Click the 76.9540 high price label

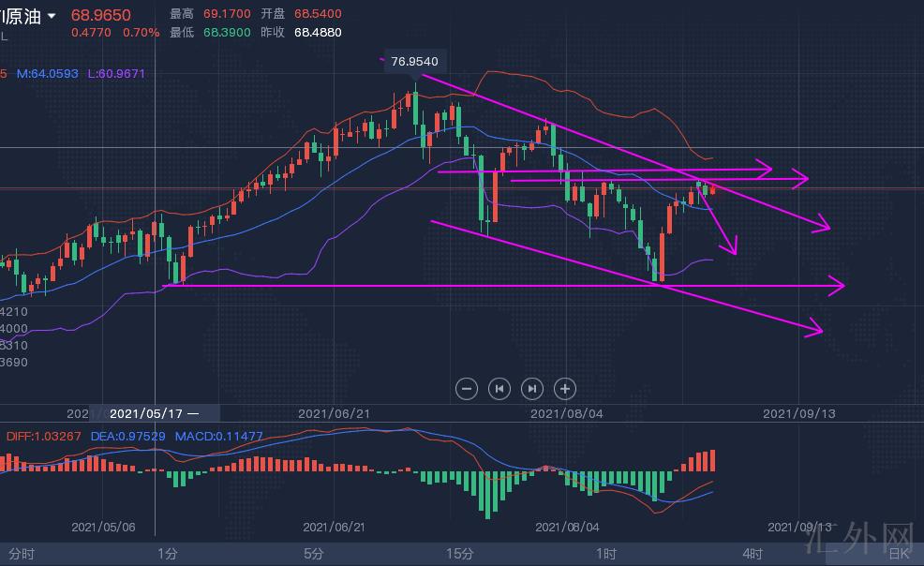coord(414,62)
